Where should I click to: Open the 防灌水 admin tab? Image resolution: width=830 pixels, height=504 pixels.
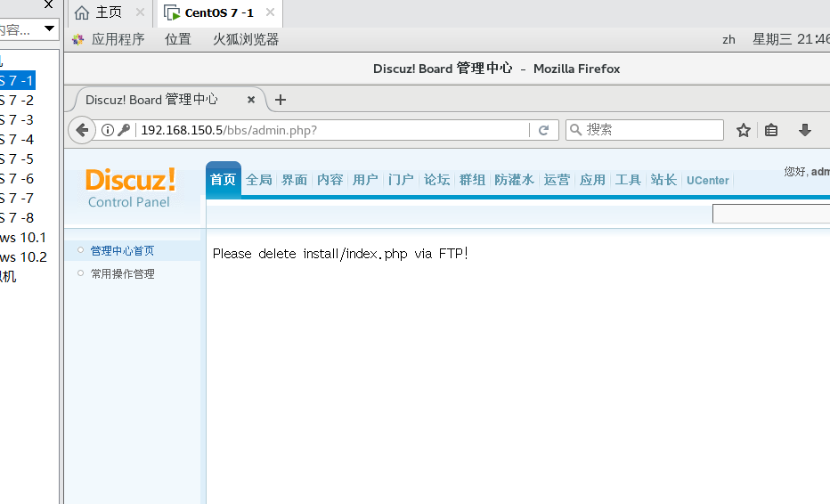tap(514, 180)
